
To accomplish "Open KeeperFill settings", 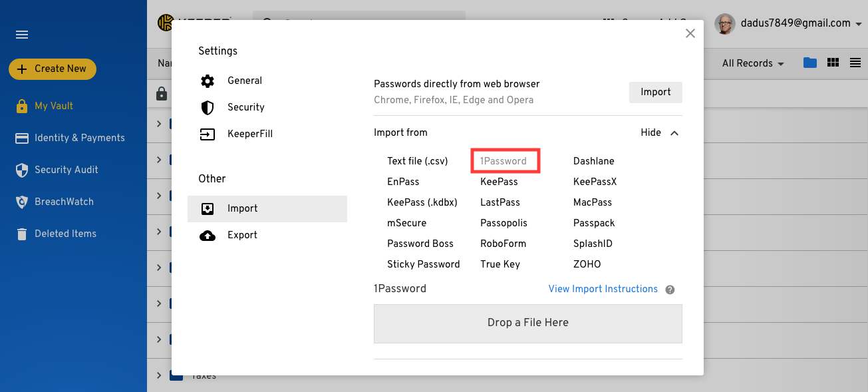I will coord(267,134).
